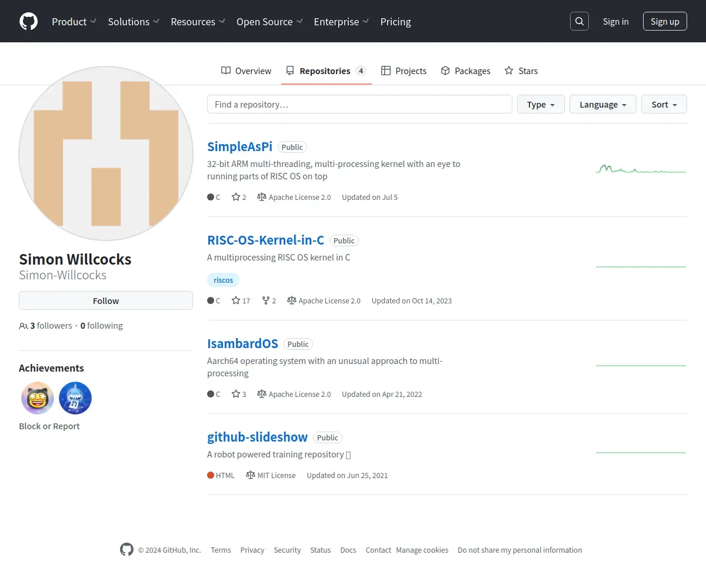This screenshot has width=706, height=588.
Task: Click Manage cookies in footer
Action: click(x=422, y=550)
